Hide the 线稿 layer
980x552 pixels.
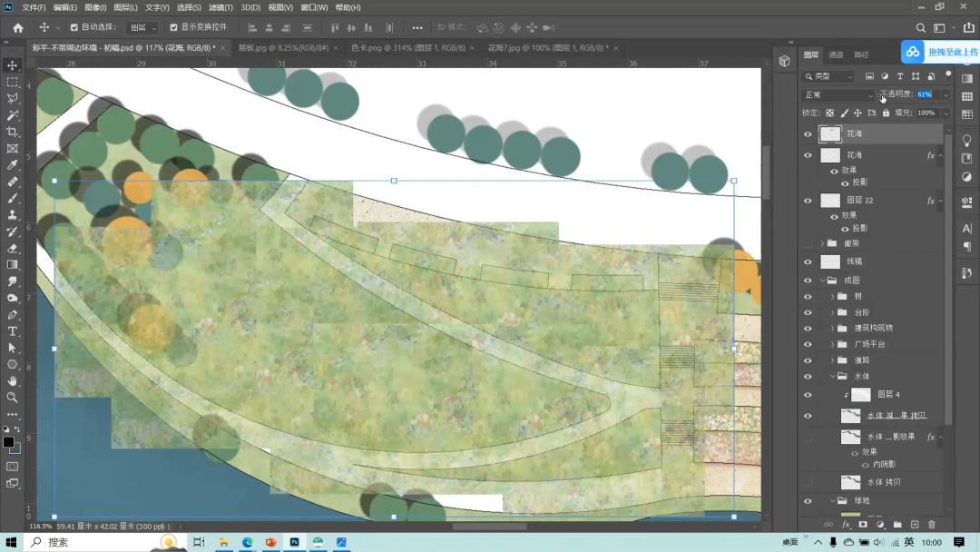tap(808, 262)
